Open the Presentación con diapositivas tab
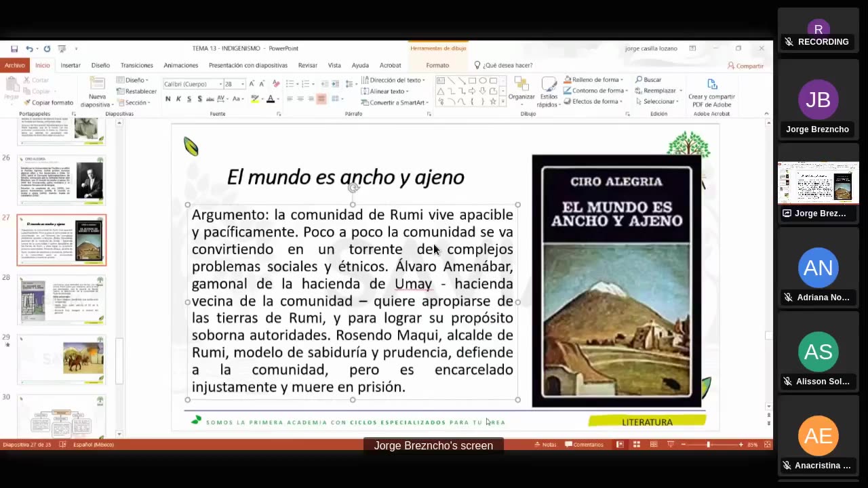Image resolution: width=868 pixels, height=488 pixels. point(248,66)
